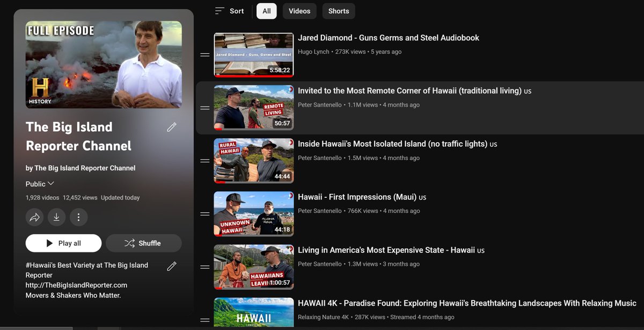Visit the Relaxing Nature 4K channel
644x330 pixels.
pyautogui.click(x=323, y=317)
